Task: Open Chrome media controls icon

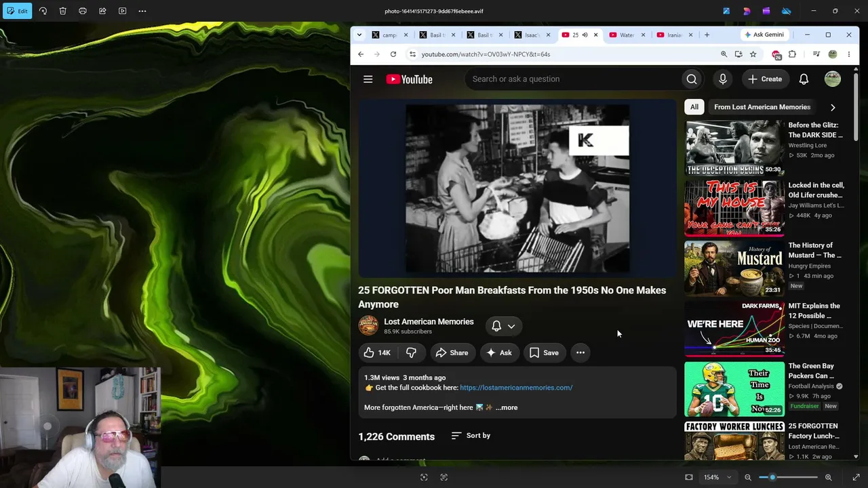Action: point(816,54)
